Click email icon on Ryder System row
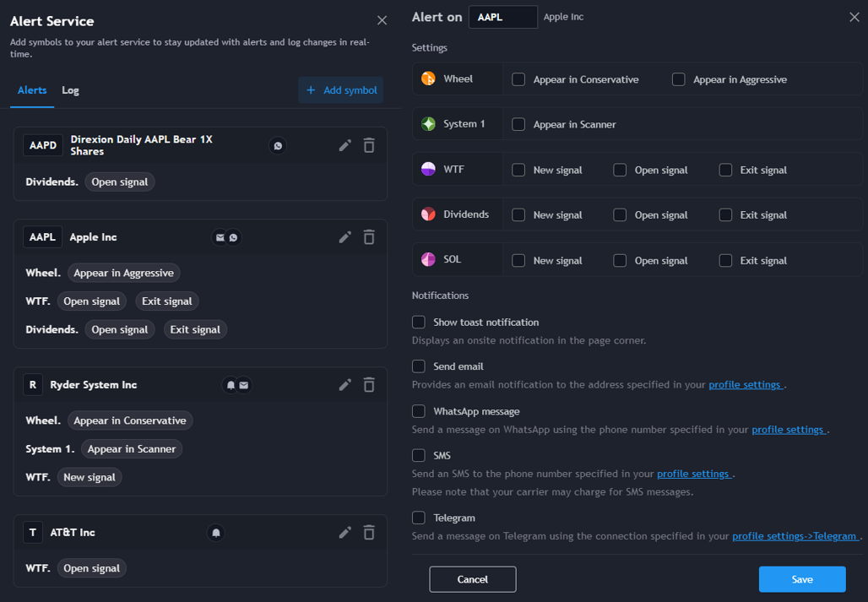Viewport: 868px width, 602px height. click(243, 385)
